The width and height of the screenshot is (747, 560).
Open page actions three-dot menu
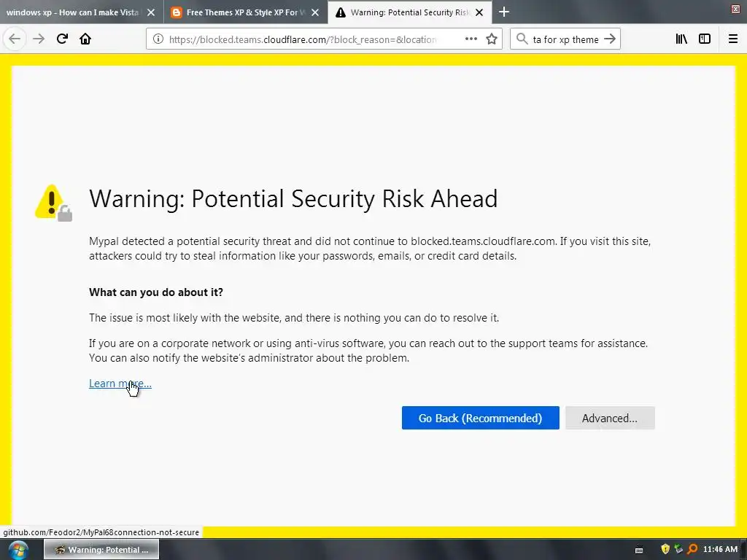point(471,39)
